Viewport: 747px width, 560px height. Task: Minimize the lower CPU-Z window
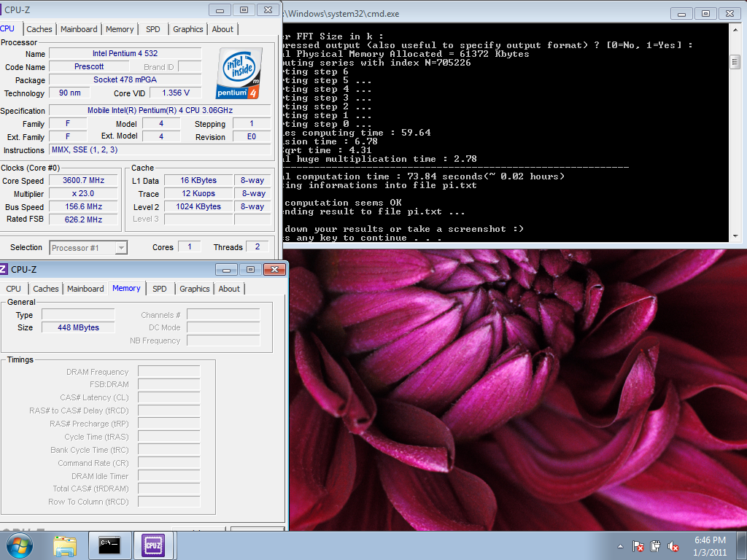coord(226,270)
